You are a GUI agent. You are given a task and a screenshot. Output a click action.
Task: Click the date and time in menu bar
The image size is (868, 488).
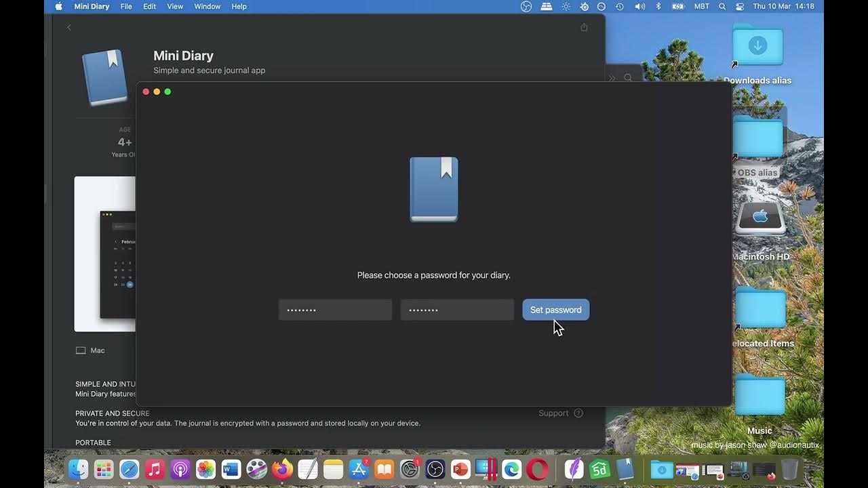click(x=783, y=6)
